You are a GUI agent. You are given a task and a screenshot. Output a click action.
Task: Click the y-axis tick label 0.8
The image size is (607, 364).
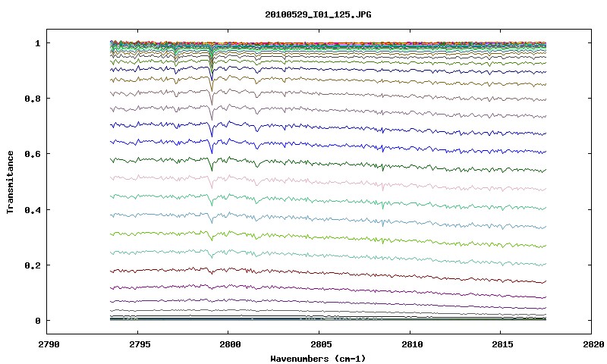coord(33,99)
